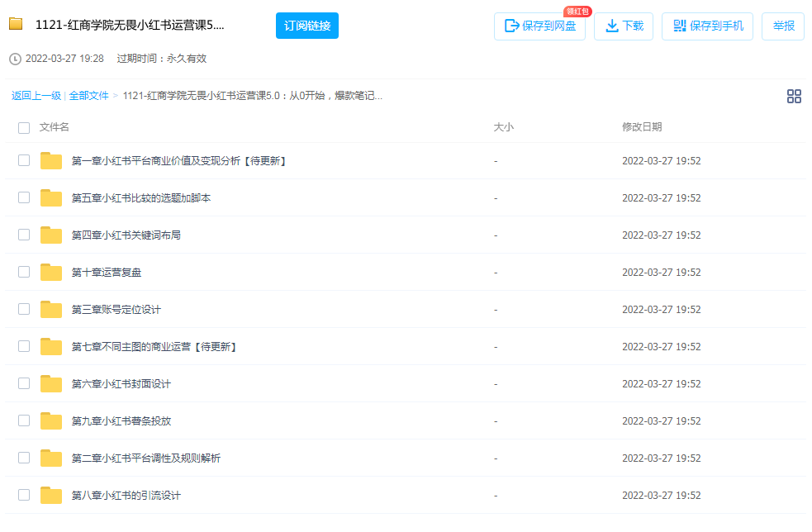Go back via 返回上一级 link
The height and width of the screenshot is (532, 812).
coord(36,96)
